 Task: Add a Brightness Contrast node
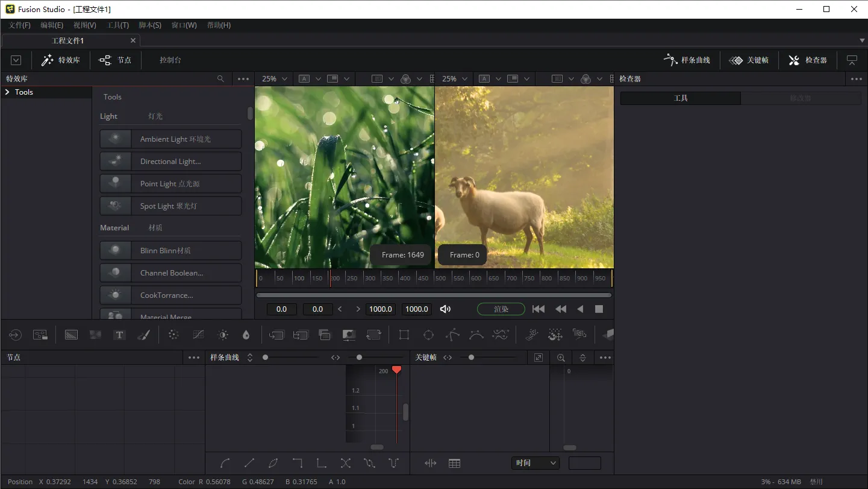click(x=223, y=335)
